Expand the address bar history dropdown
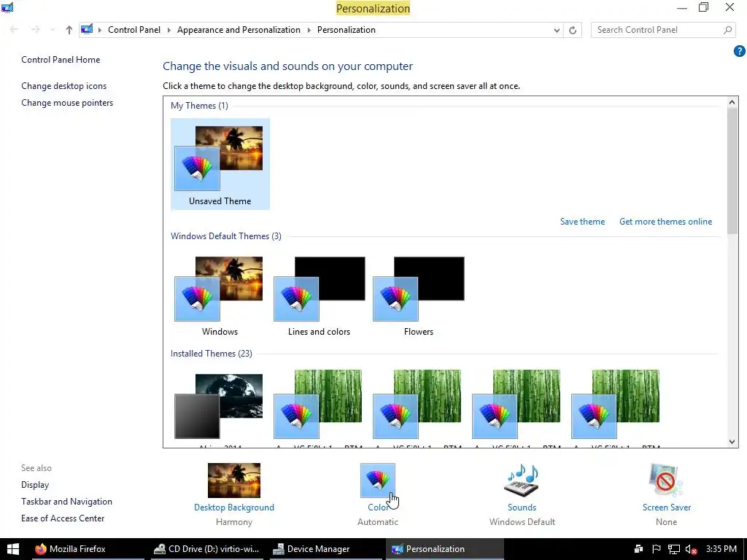The height and width of the screenshot is (560, 747). (557, 30)
